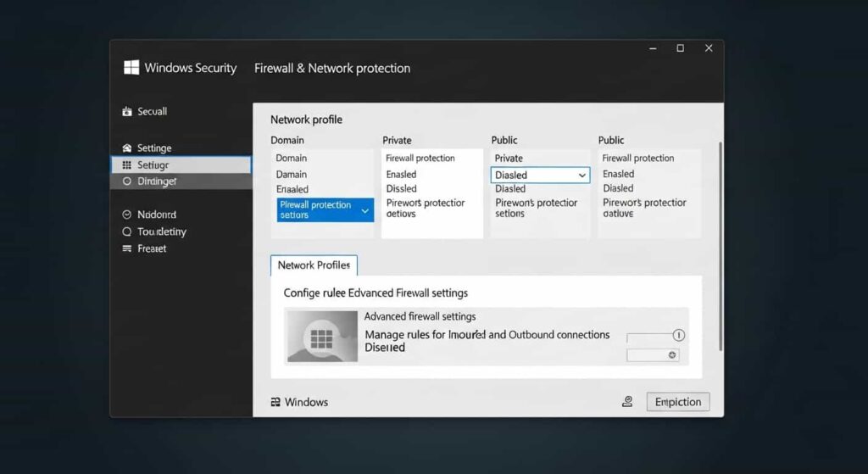Click the small input field with plus

click(654, 355)
